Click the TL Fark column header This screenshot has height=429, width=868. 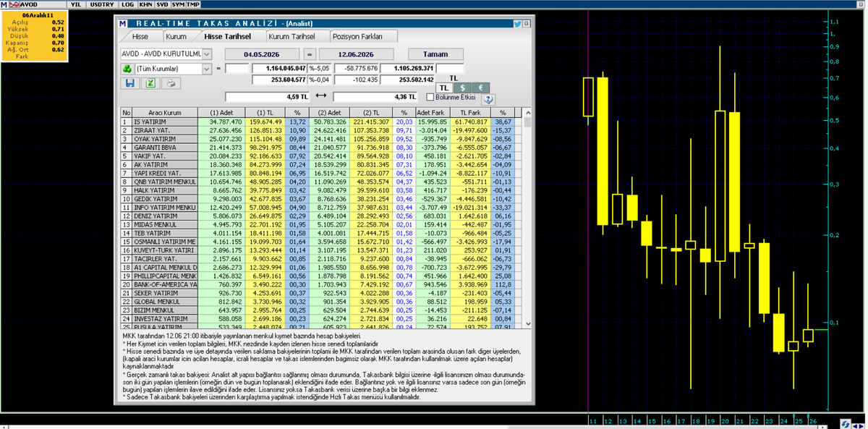pos(469,113)
